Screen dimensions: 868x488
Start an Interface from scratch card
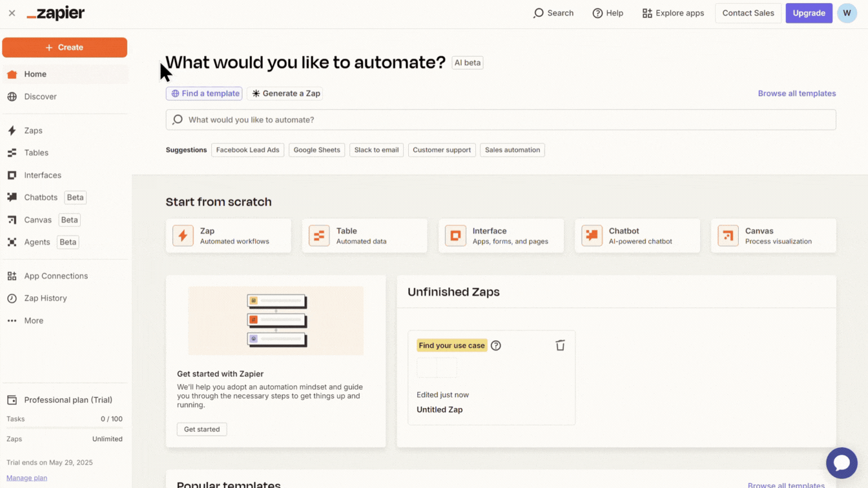(x=501, y=236)
